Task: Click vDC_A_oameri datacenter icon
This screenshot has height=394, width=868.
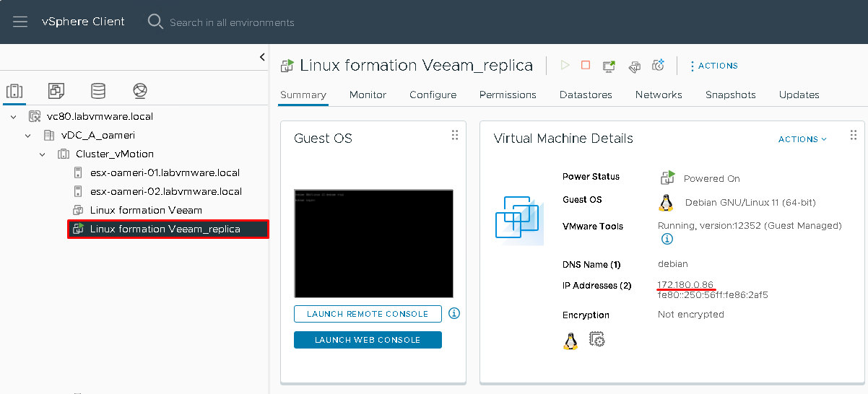Action: click(48, 135)
